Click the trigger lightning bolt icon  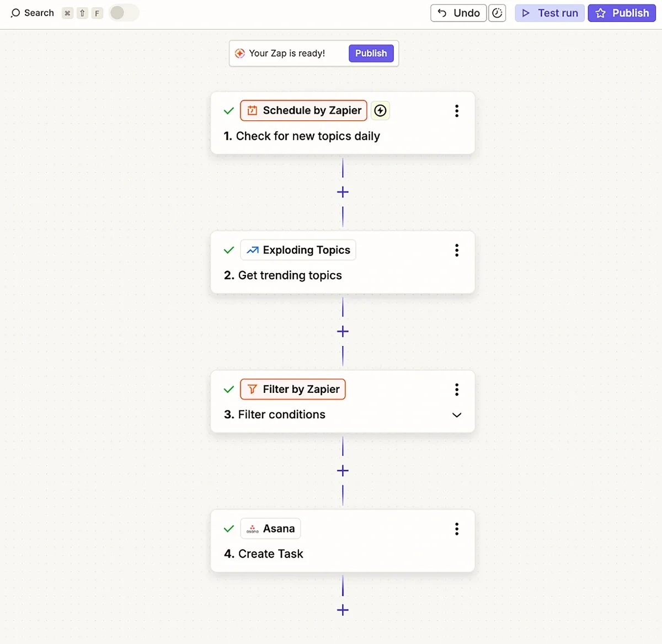tap(380, 110)
